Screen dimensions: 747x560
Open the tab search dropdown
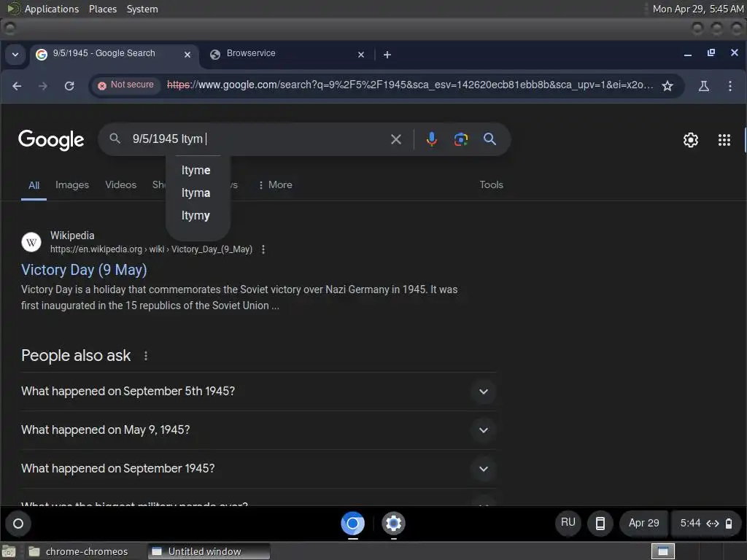click(x=15, y=54)
